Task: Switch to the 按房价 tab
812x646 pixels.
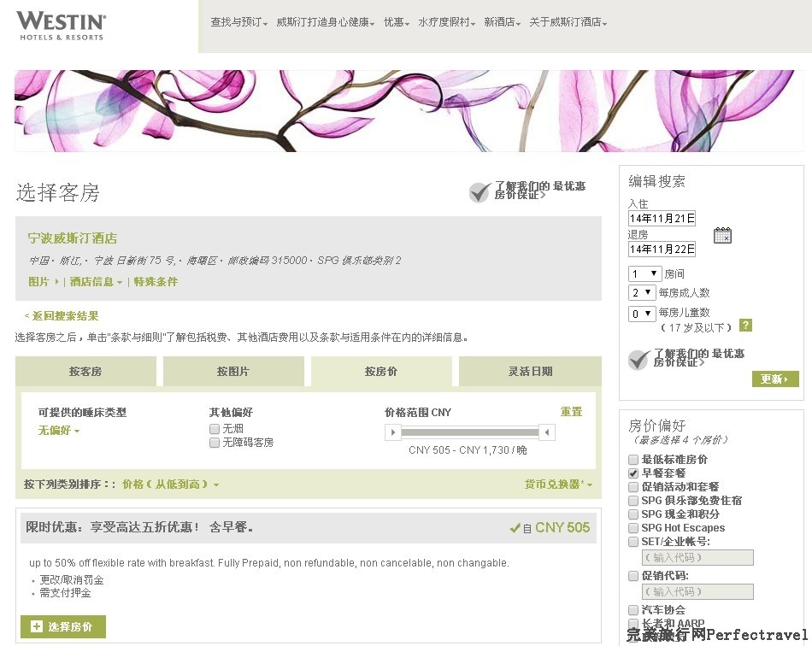Action: pos(381,371)
